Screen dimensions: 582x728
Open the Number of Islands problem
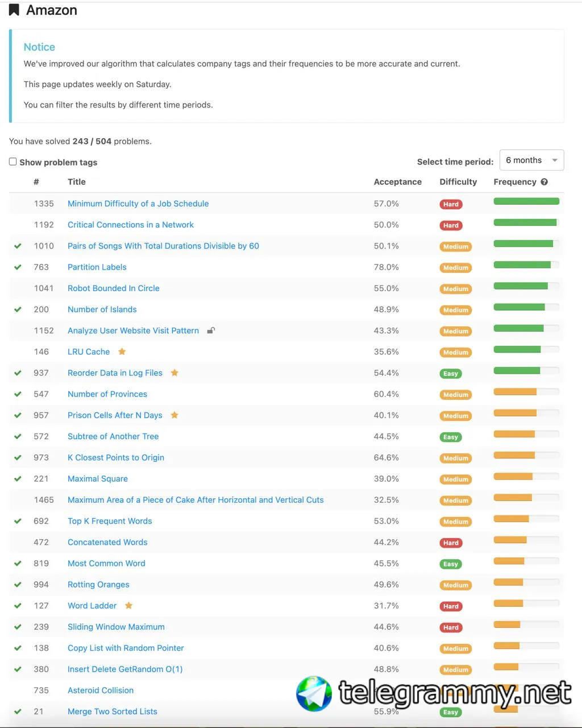[x=102, y=309]
